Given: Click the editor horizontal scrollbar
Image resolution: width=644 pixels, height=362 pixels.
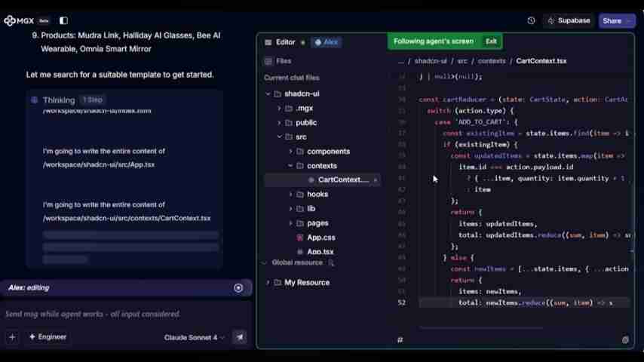Looking at the screenshot, I should click(480, 328).
